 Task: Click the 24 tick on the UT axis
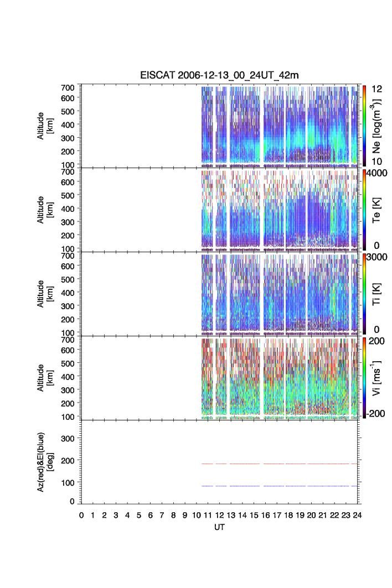coord(357,515)
